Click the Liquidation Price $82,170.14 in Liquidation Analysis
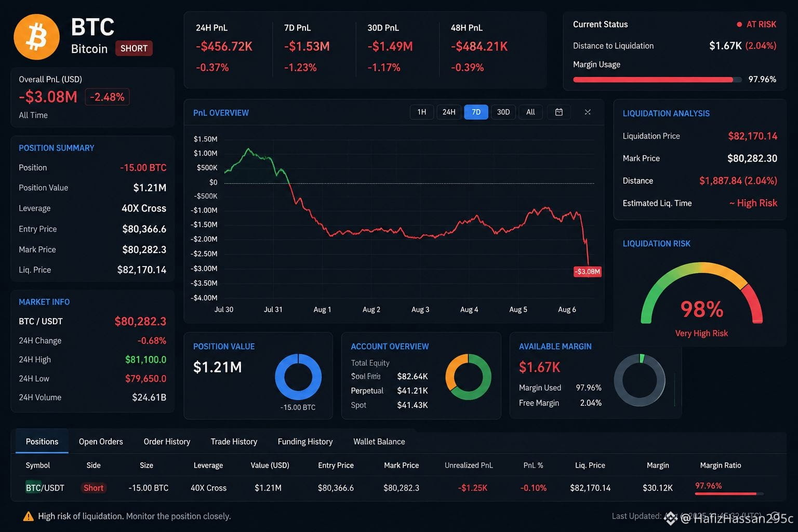 pos(753,136)
